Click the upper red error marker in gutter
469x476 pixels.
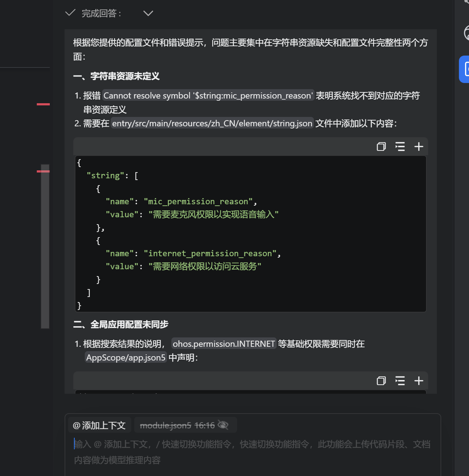pyautogui.click(x=43, y=104)
